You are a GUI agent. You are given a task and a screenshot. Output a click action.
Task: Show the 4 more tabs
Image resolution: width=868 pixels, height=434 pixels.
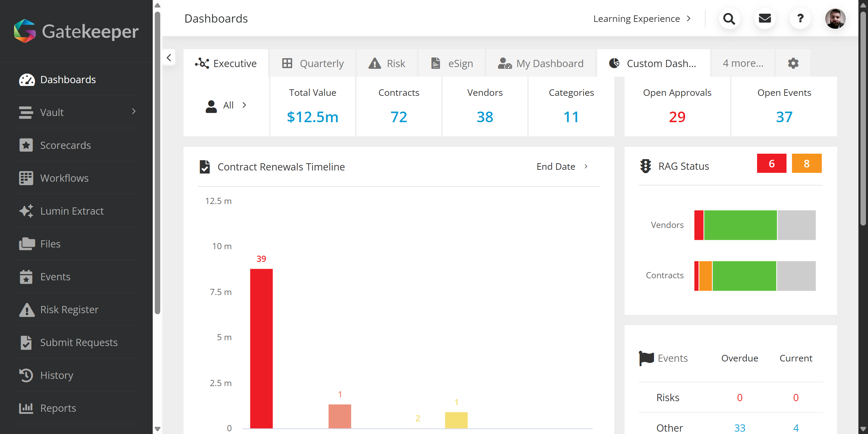coord(743,63)
